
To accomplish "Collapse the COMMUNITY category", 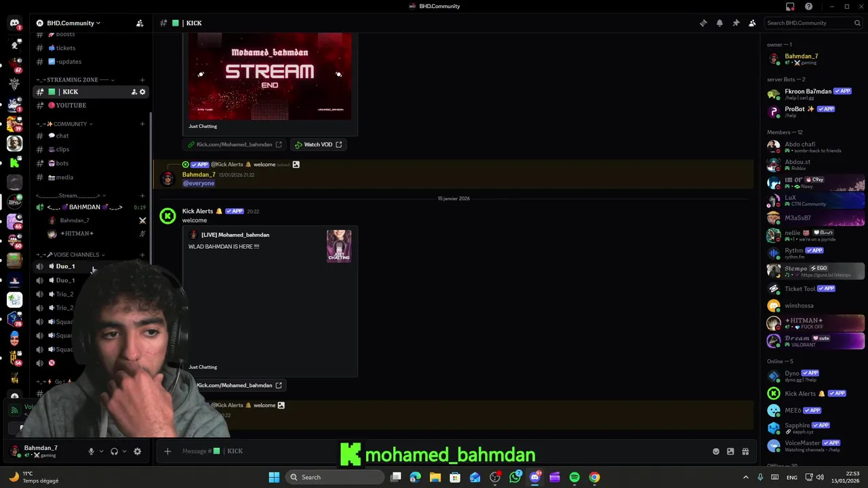I will coord(65,124).
